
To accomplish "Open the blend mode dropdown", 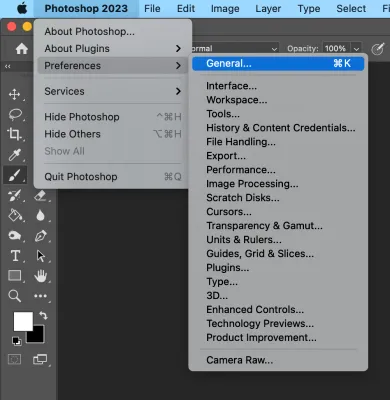I will tap(235, 49).
